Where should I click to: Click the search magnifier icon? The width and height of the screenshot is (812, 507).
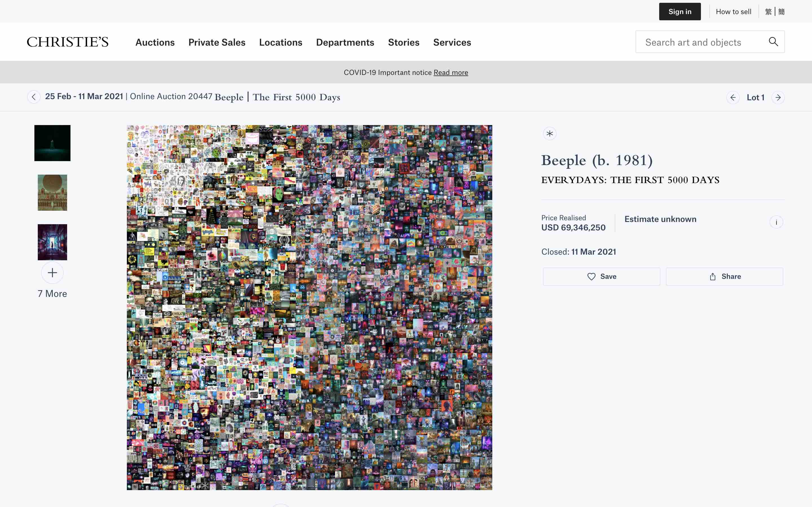coord(773,42)
